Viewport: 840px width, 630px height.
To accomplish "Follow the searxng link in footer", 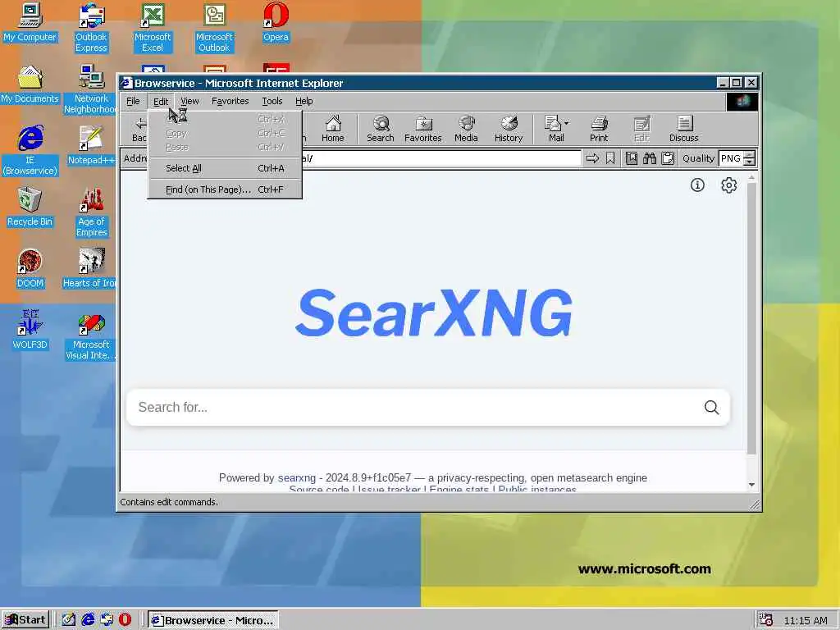I will pyautogui.click(x=297, y=478).
